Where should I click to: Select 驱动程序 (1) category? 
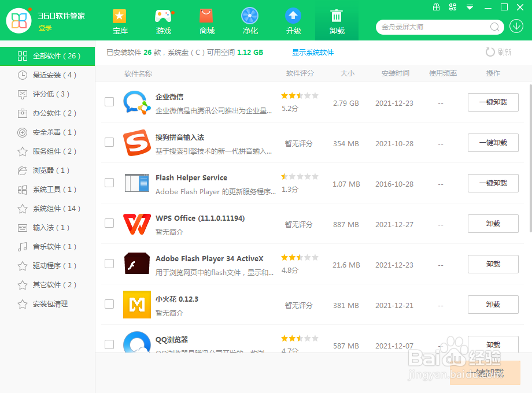(47, 265)
